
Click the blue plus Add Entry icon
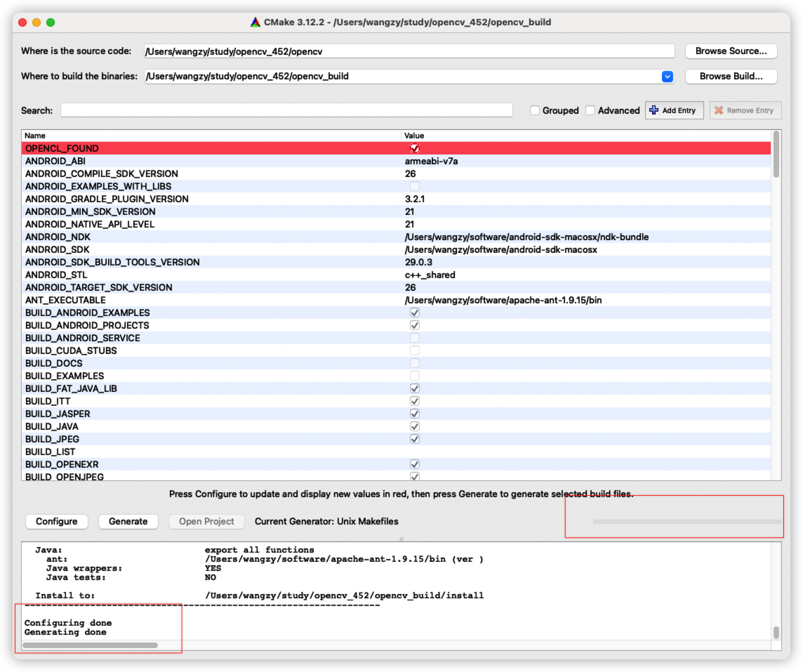pyautogui.click(x=654, y=110)
